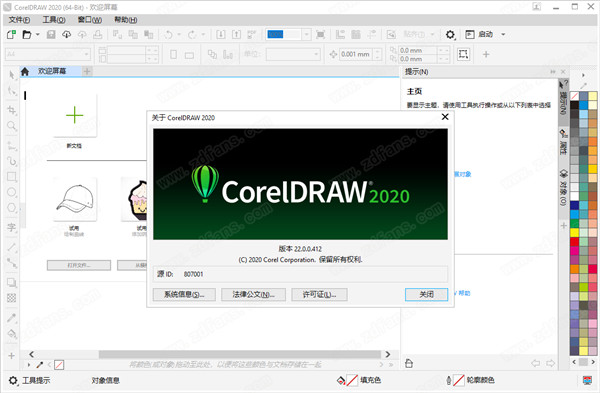This screenshot has width=600, height=393.
Task: Click the 关闭 button in About dialog
Action: tap(426, 294)
